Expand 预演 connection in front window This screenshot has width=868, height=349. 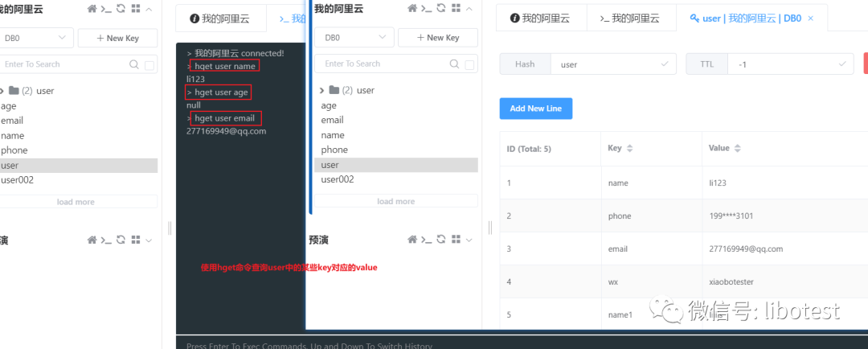point(469,240)
